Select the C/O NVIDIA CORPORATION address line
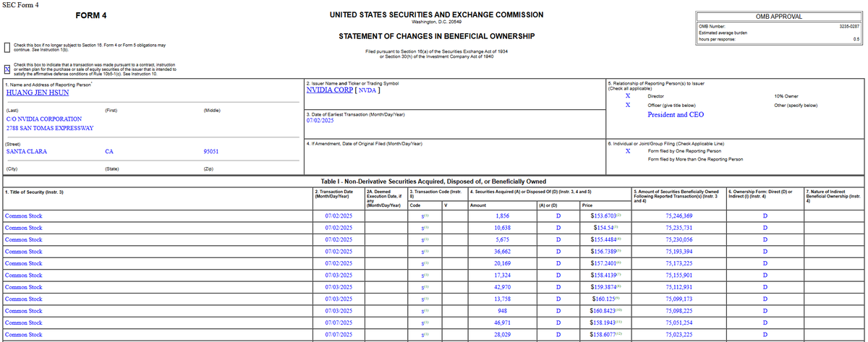Screen dimensions: 868x342 click(x=43, y=119)
